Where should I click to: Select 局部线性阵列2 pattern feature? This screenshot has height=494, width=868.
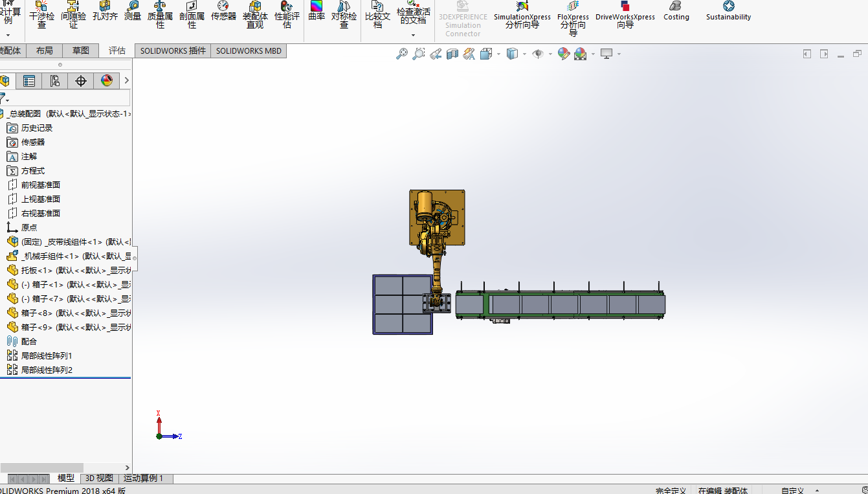pos(47,370)
